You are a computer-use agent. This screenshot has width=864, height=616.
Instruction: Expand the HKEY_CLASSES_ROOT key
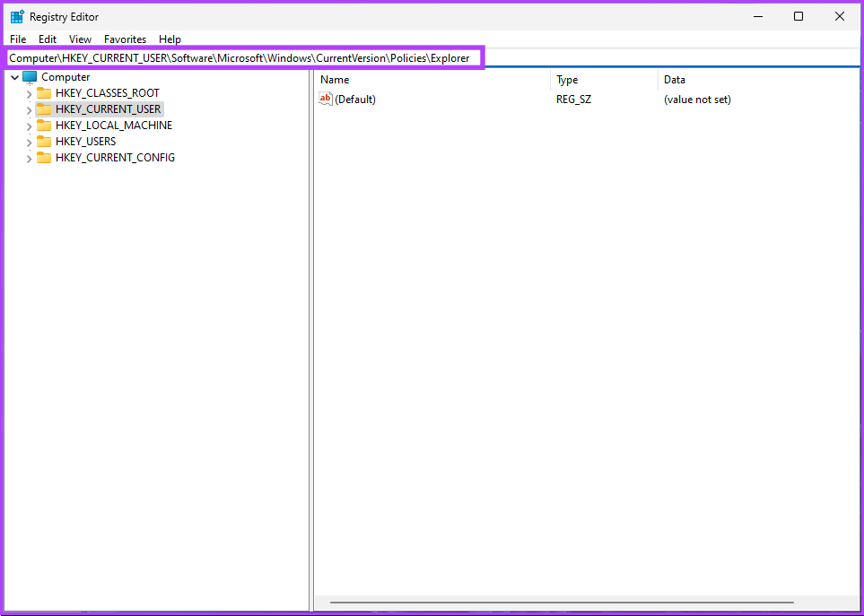[29, 94]
